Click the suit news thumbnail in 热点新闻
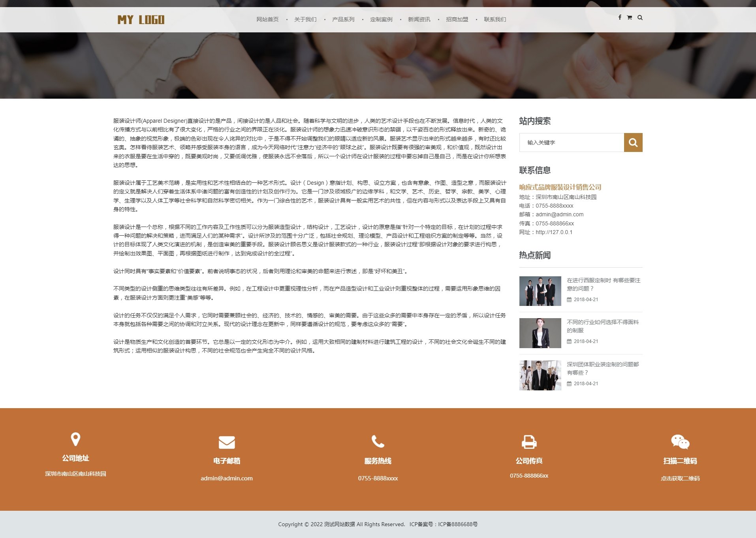 (x=540, y=291)
